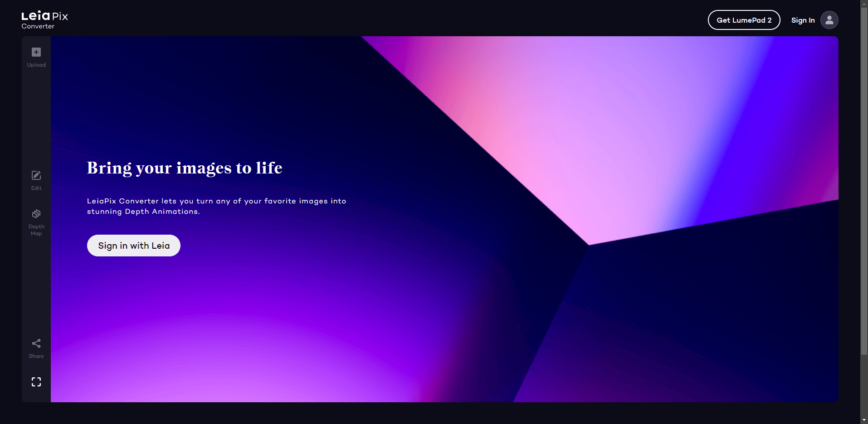Select the Depth Map cube icon
This screenshot has height=424, width=868.
pos(36,214)
